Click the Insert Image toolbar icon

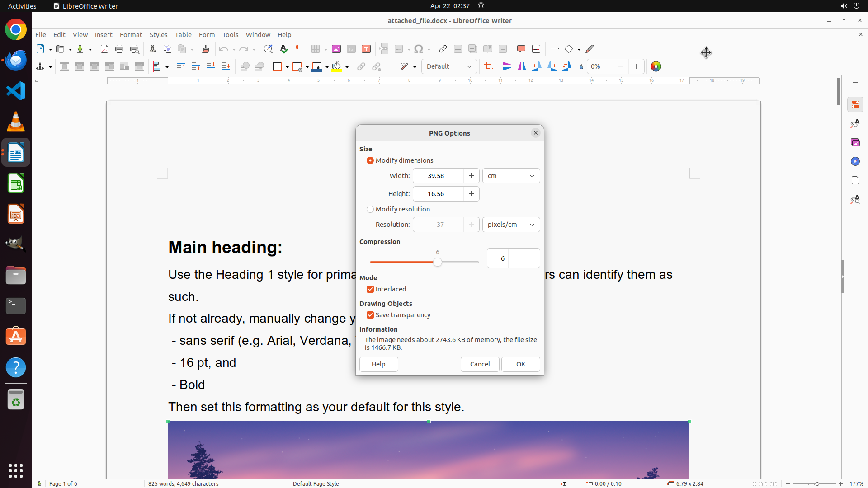pyautogui.click(x=336, y=49)
